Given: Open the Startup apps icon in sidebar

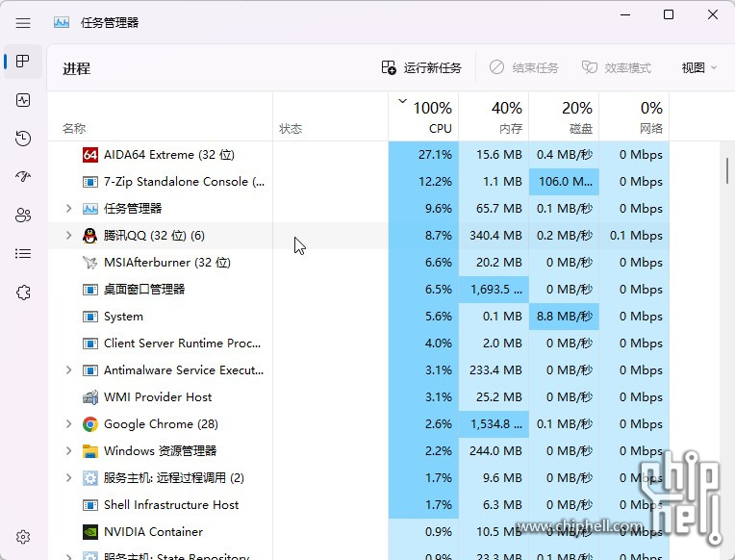Looking at the screenshot, I should pyautogui.click(x=22, y=177).
